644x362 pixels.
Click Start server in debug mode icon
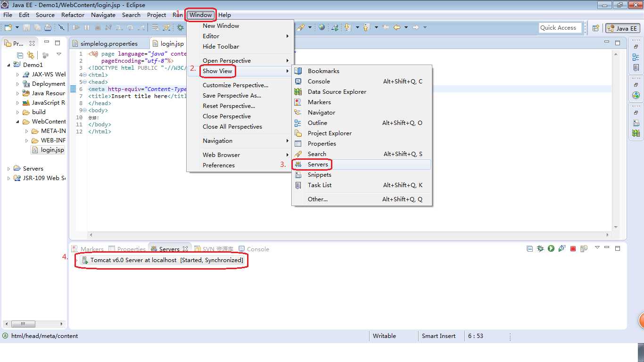tap(540, 248)
